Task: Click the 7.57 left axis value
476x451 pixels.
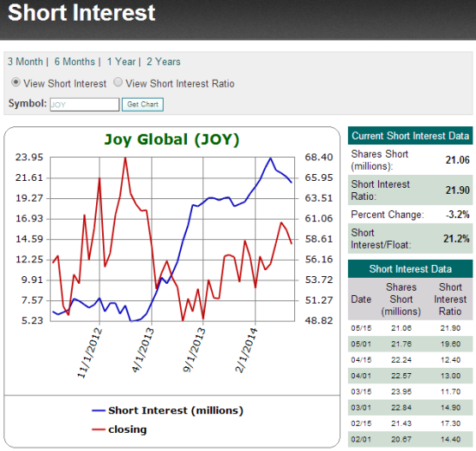Action: [x=32, y=300]
